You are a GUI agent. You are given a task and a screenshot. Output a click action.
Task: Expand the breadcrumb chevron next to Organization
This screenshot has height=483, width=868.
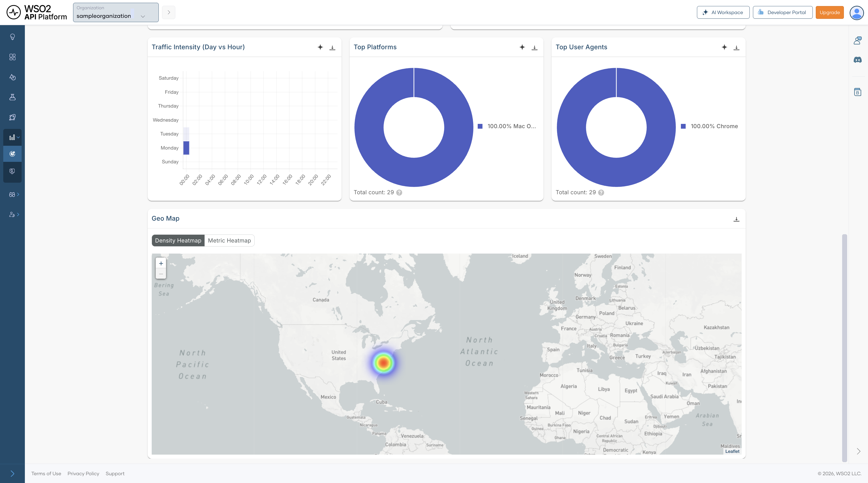(169, 13)
